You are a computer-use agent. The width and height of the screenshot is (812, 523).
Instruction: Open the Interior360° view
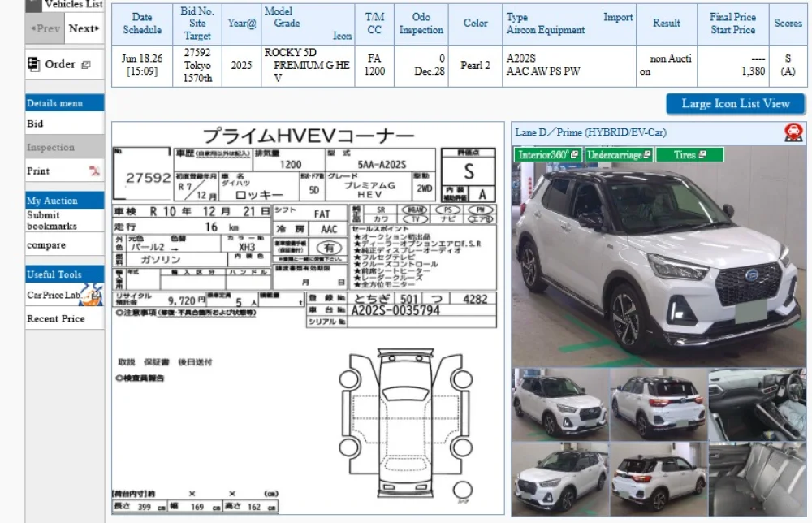tap(548, 155)
